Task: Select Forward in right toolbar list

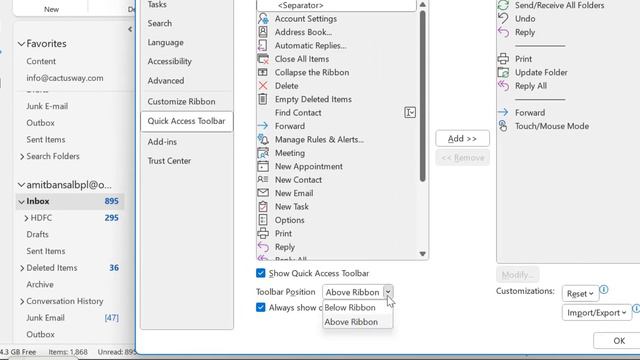Action: pyautogui.click(x=529, y=112)
